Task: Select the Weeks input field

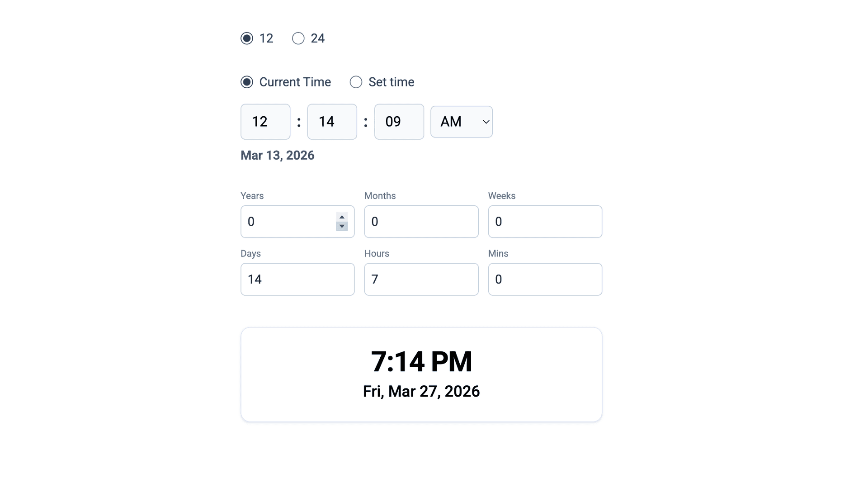Action: (x=545, y=222)
